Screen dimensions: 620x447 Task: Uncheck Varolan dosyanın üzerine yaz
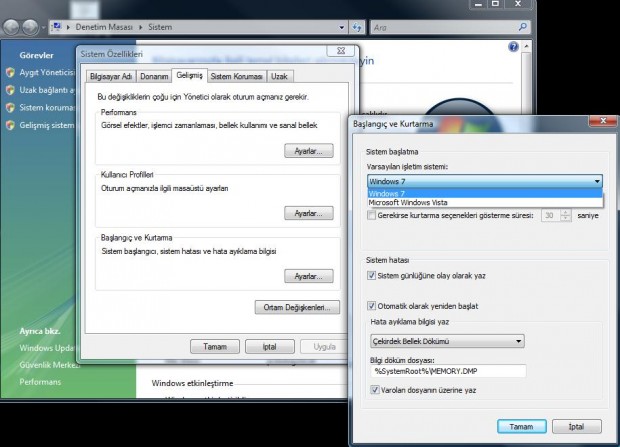(374, 390)
